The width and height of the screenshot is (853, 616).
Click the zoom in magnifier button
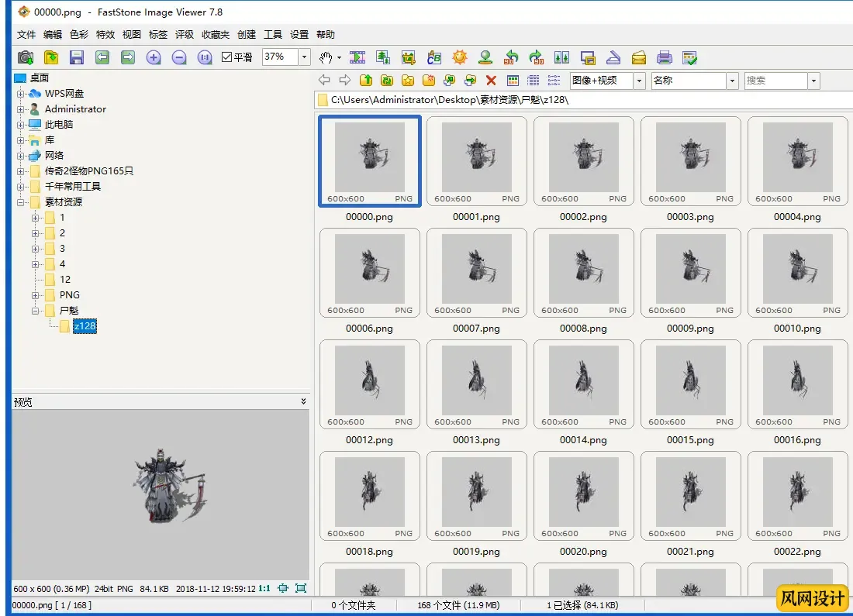point(154,57)
